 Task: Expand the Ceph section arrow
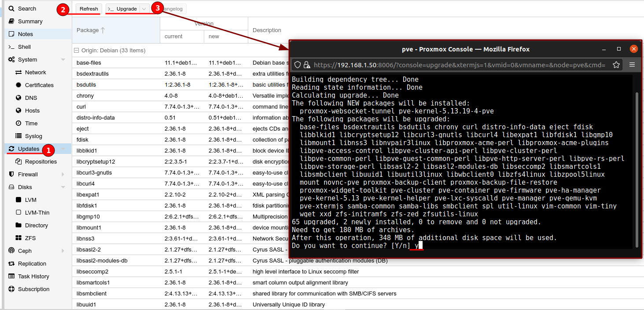(63, 251)
